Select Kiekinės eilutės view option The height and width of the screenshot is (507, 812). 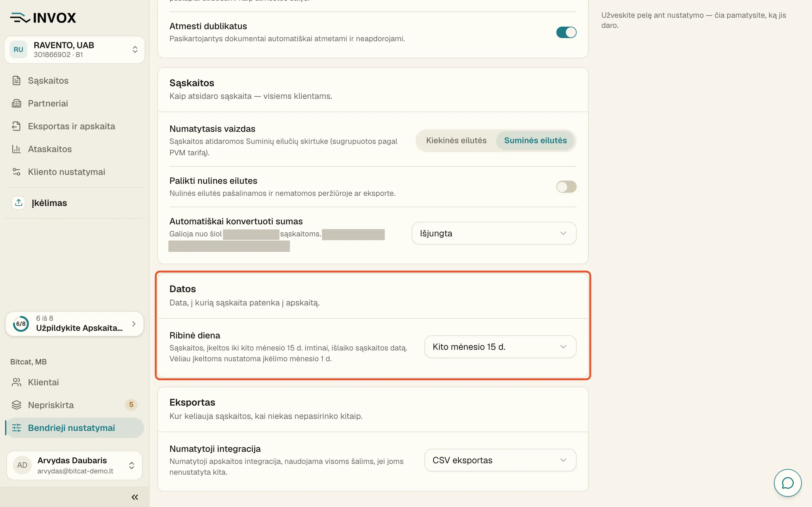tap(456, 140)
